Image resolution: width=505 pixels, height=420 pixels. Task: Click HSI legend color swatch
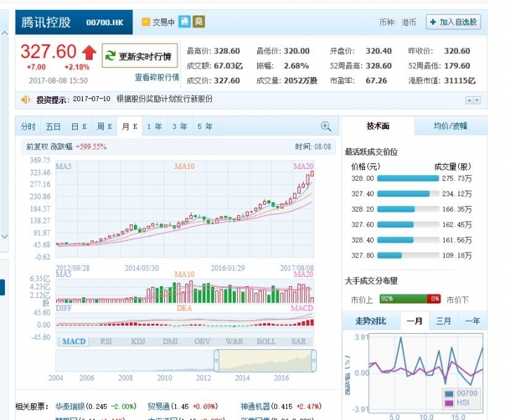pos(449,403)
